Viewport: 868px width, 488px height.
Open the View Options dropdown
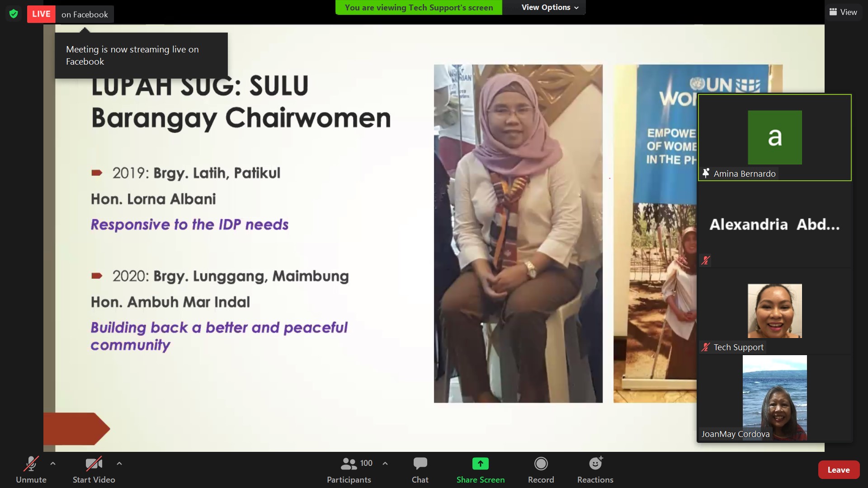pos(549,7)
